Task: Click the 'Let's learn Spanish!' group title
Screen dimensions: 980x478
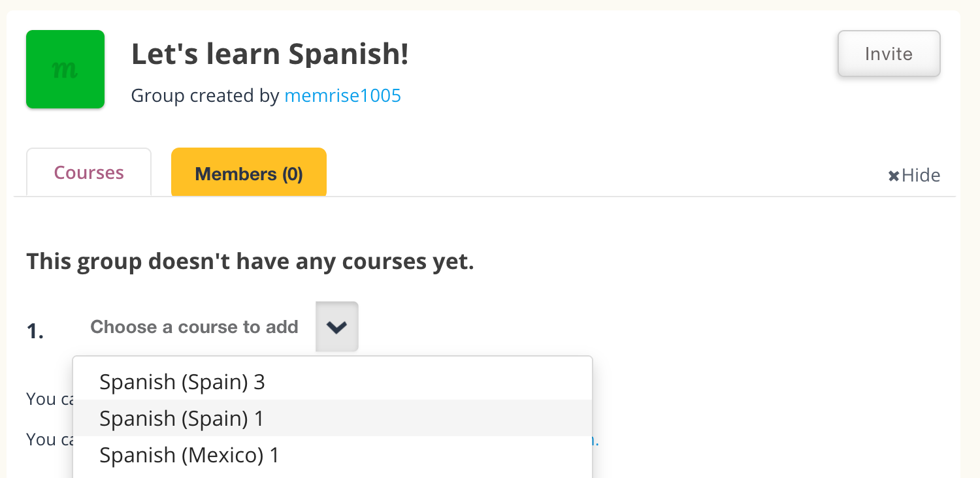Action: point(270,54)
